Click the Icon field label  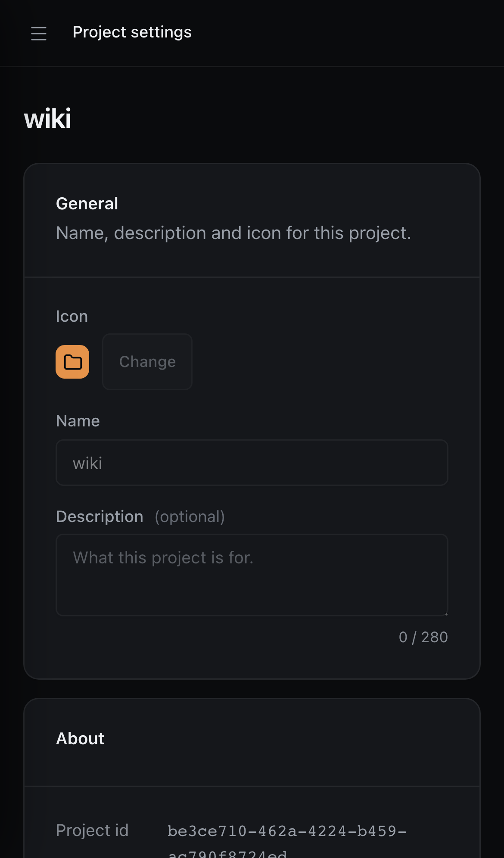72,317
